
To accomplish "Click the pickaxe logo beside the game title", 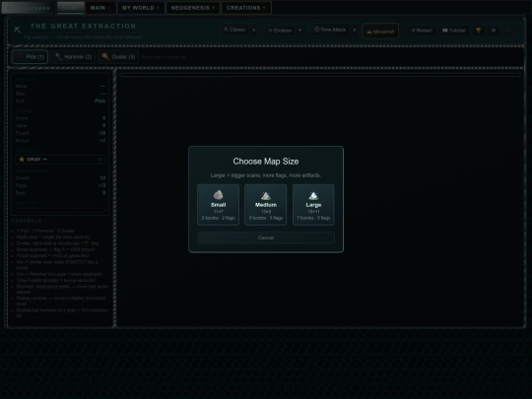I will (18, 30).
